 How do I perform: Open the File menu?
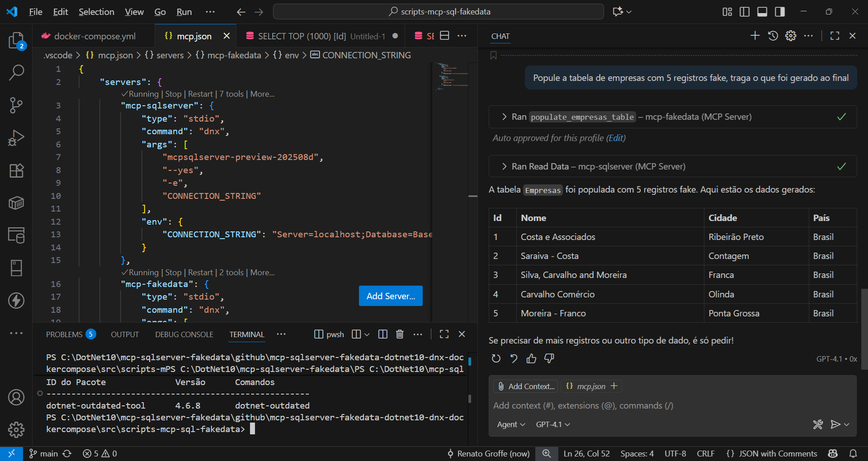pyautogui.click(x=36, y=12)
